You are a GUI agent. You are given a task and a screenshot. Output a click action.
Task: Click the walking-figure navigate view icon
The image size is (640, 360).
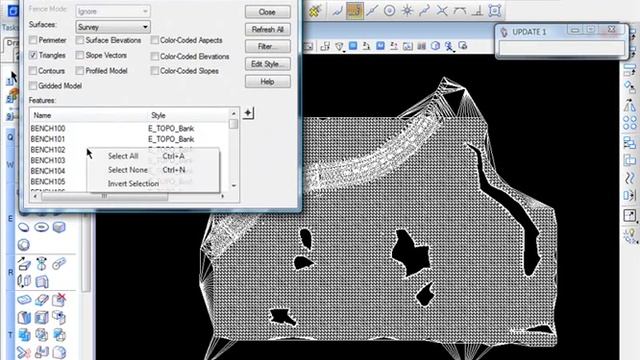449,46
